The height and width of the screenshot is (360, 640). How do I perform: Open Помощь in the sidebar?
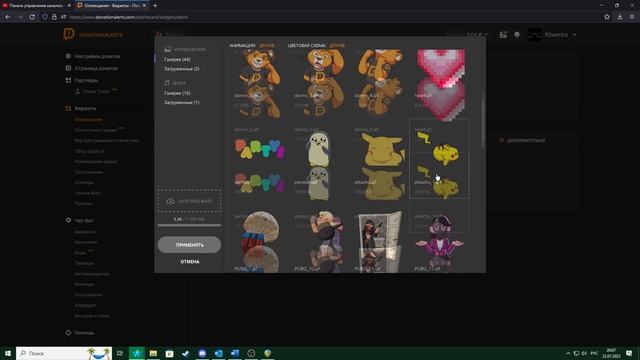click(x=84, y=333)
